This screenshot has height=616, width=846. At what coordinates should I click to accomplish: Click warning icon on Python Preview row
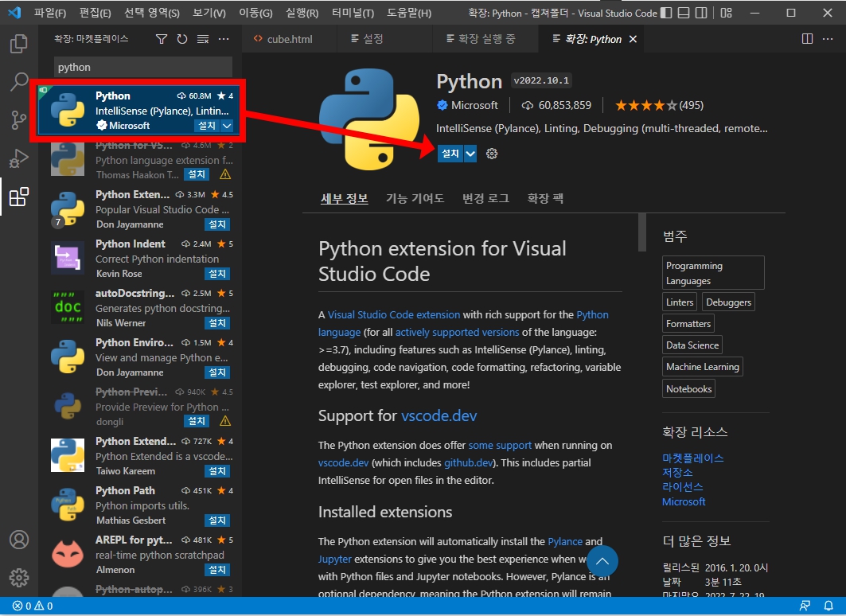[x=225, y=421]
